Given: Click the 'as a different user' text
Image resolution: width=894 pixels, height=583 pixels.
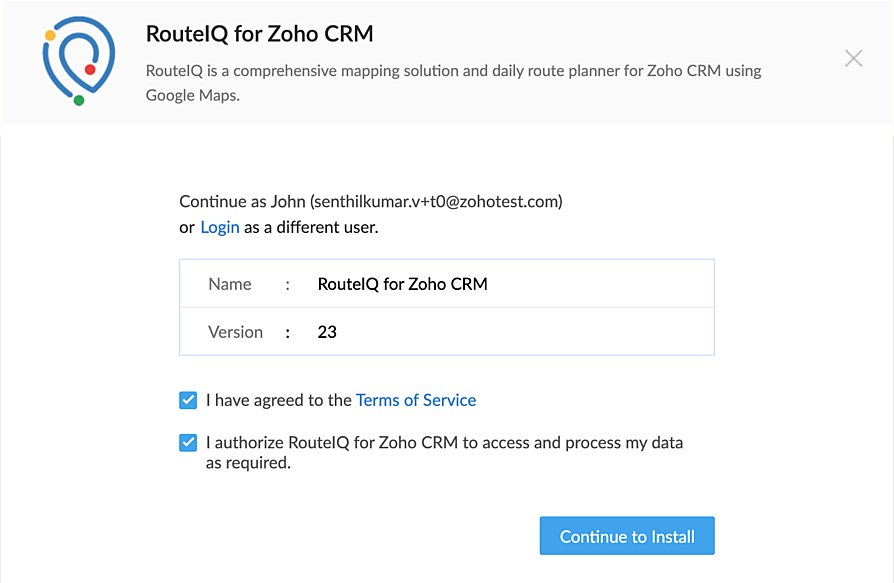Looking at the screenshot, I should 311,227.
